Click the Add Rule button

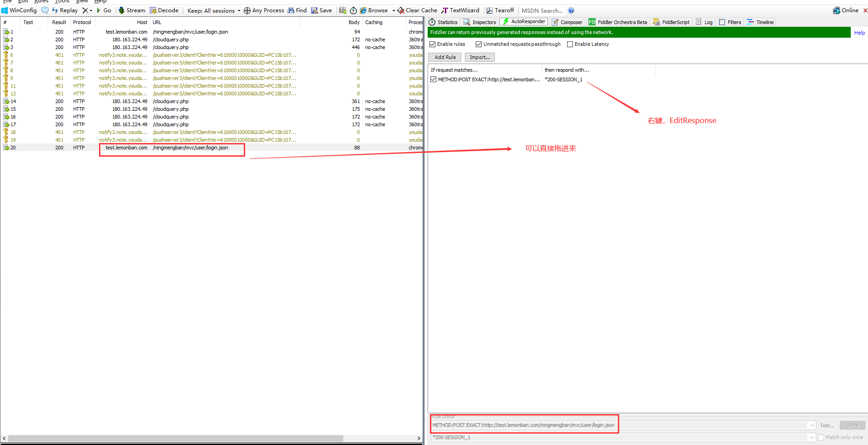[445, 57]
